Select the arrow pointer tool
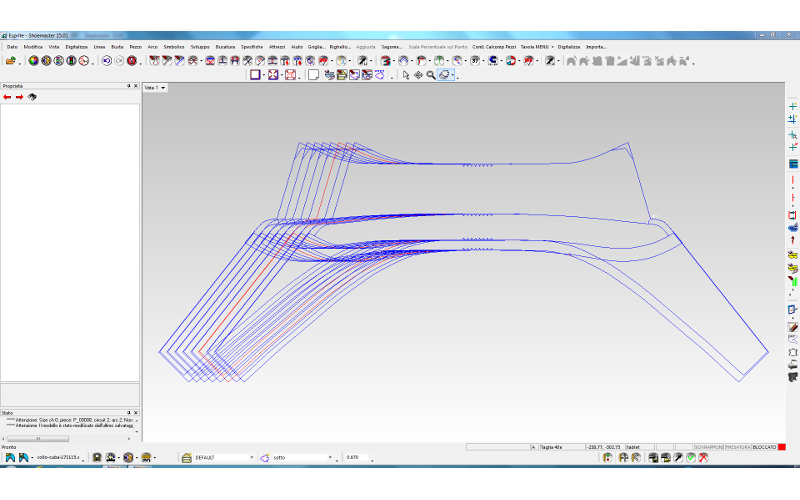Viewport: 800px width, 500px height. (x=406, y=75)
